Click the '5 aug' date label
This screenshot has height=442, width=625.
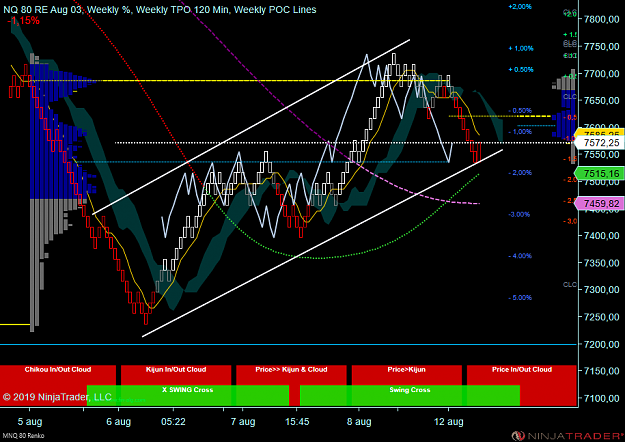[30, 422]
